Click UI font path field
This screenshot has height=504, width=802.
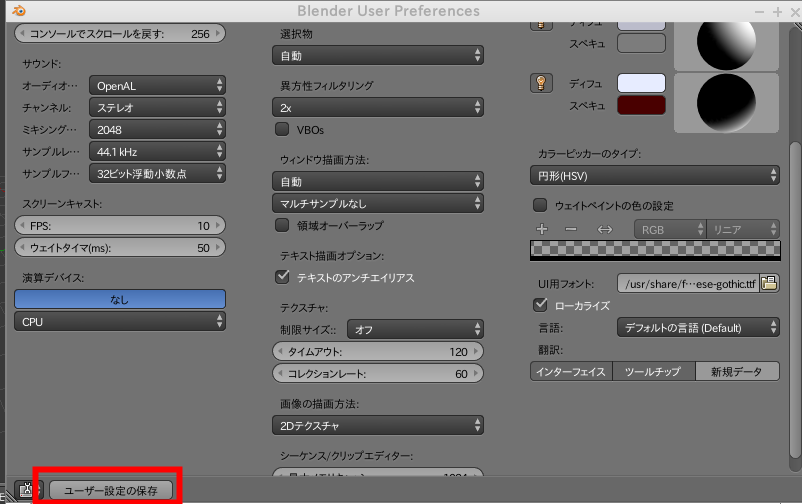tap(688, 283)
